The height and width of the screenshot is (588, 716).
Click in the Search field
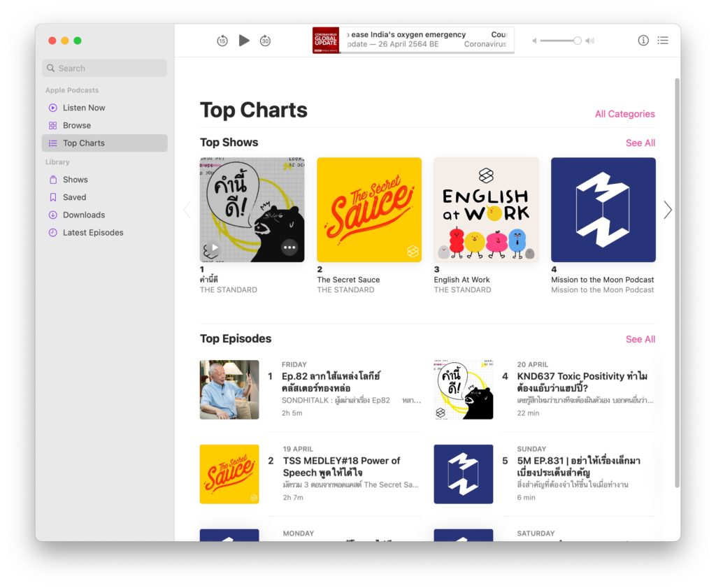[105, 69]
